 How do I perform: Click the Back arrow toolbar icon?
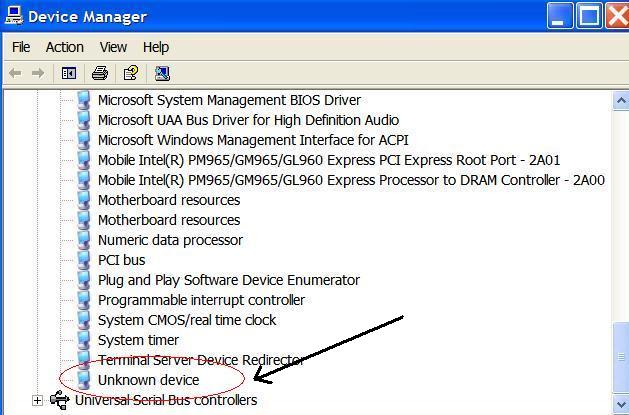[x=15, y=73]
